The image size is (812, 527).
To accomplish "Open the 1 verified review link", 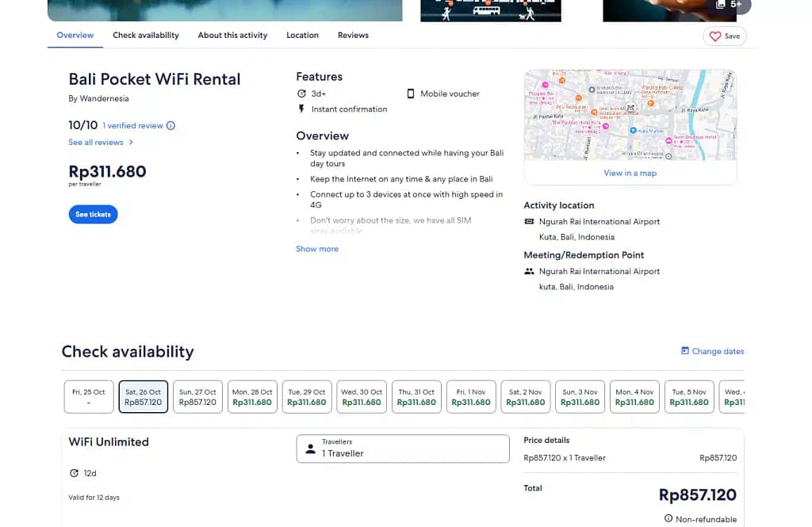I will [132, 126].
